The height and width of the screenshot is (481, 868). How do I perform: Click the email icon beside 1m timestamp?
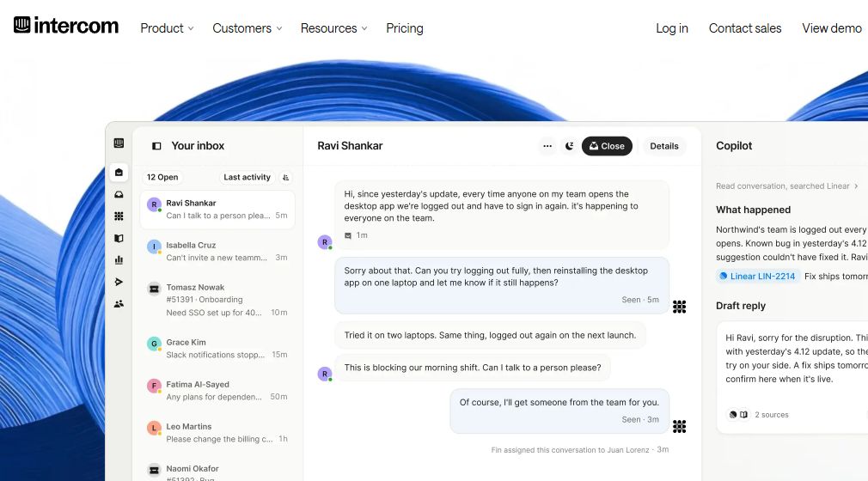(x=348, y=236)
